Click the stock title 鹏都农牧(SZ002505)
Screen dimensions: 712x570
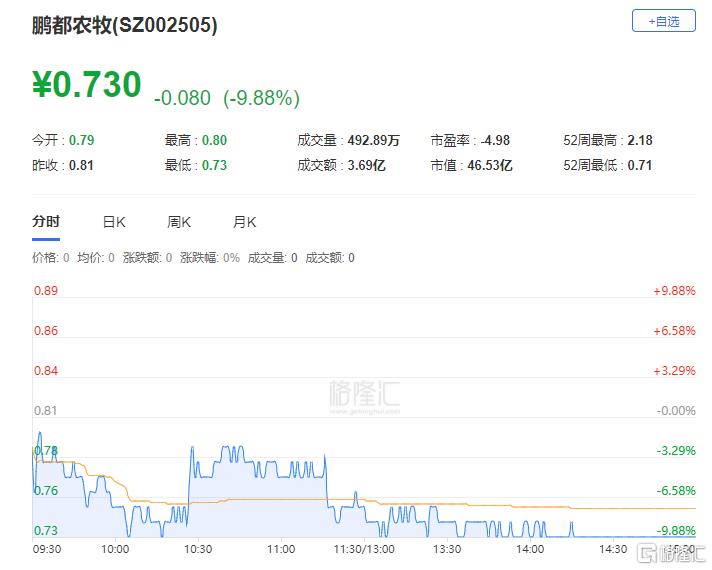(x=124, y=25)
